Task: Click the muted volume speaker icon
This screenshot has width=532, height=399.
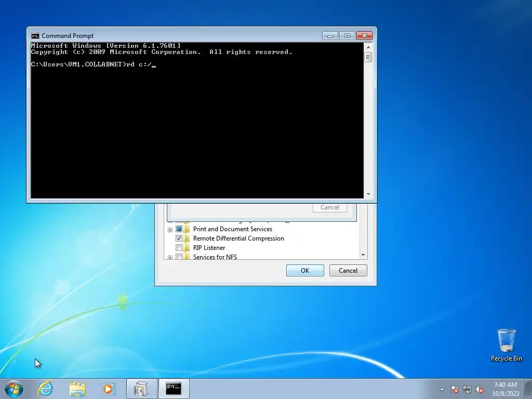Action: (x=480, y=389)
